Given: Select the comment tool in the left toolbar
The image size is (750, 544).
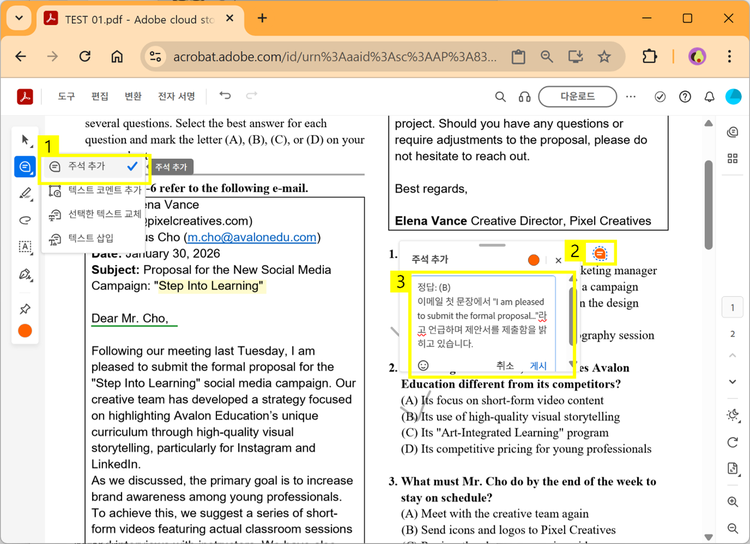Looking at the screenshot, I should click(25, 167).
